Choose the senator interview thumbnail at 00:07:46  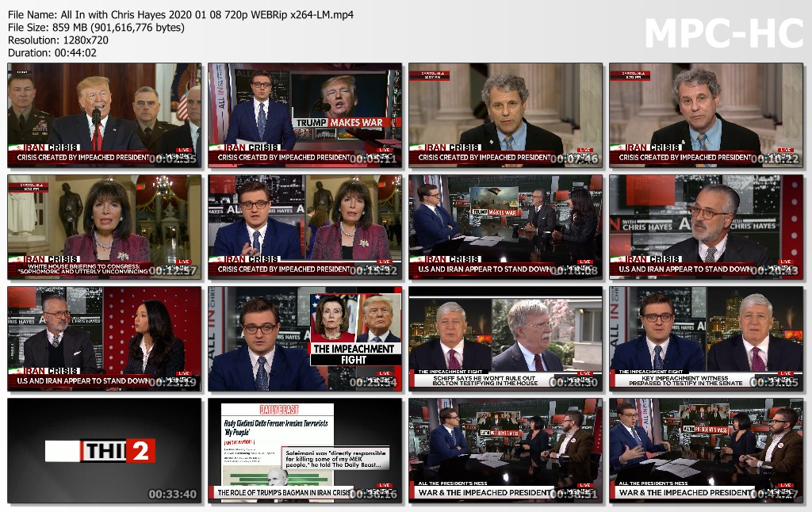(505, 116)
